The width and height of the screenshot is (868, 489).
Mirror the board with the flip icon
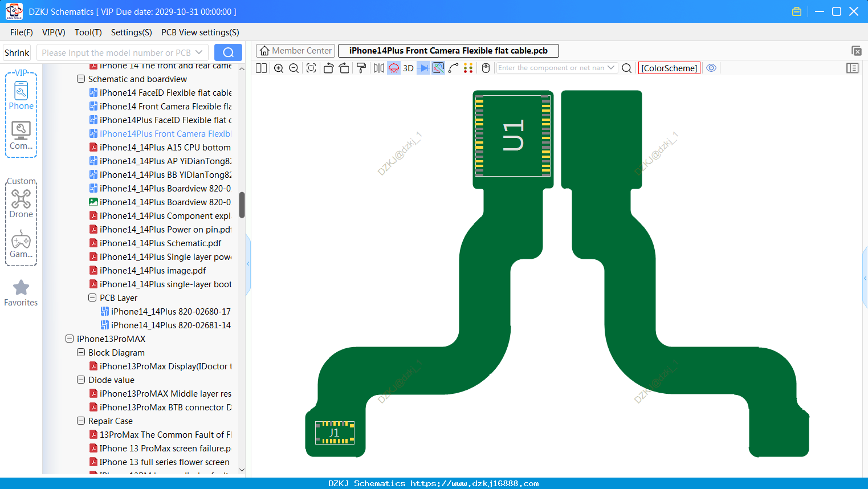(378, 68)
